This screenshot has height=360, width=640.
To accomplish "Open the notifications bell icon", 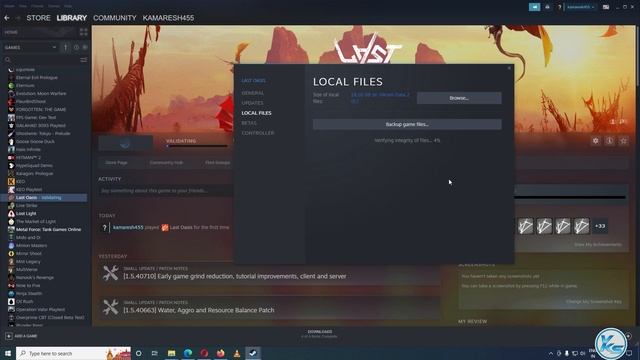I will (x=547, y=7).
